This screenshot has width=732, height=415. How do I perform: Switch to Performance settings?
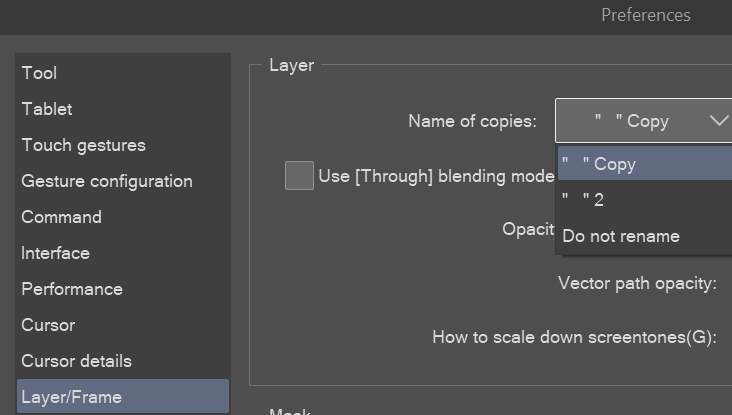coord(123,288)
